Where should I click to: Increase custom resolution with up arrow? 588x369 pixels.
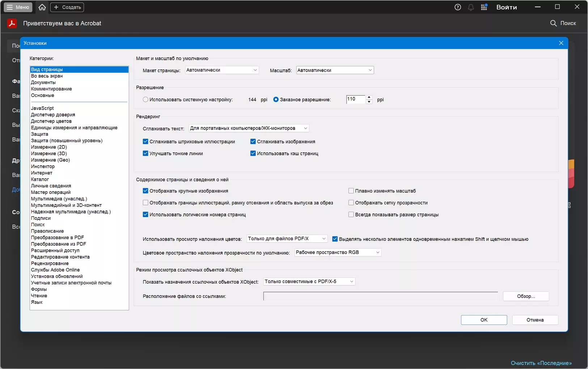click(x=369, y=97)
